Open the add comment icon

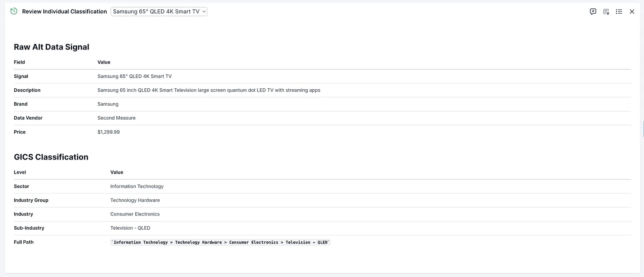[x=593, y=11]
